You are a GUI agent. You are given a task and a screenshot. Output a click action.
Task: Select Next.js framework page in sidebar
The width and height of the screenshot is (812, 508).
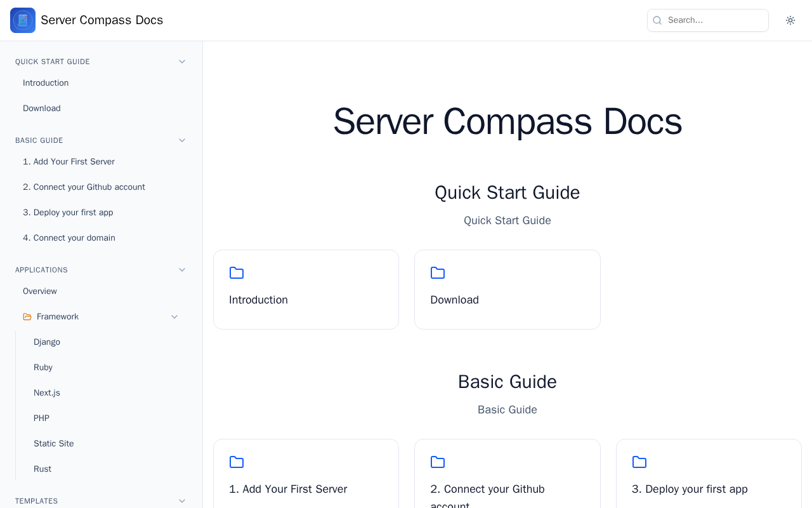click(47, 393)
